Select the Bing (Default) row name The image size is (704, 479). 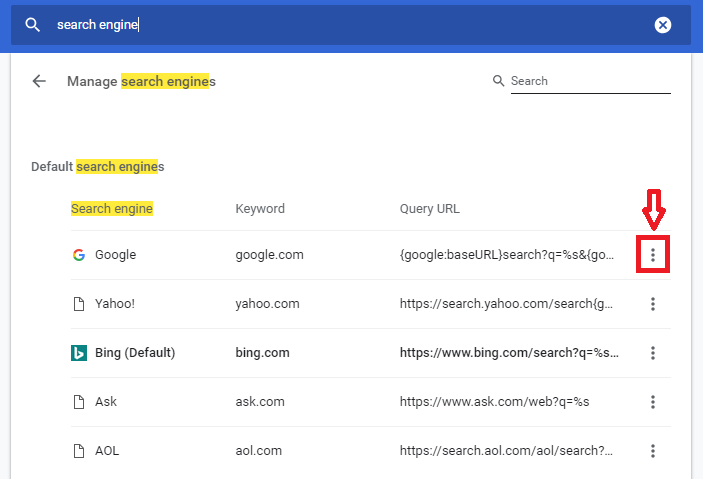click(x=135, y=353)
